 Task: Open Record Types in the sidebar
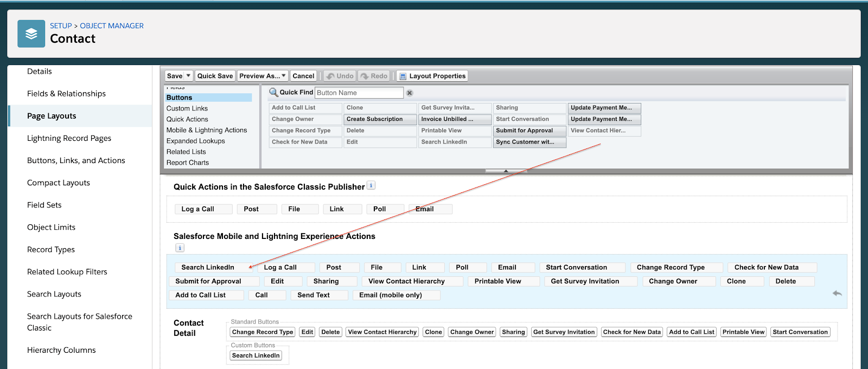tap(51, 249)
